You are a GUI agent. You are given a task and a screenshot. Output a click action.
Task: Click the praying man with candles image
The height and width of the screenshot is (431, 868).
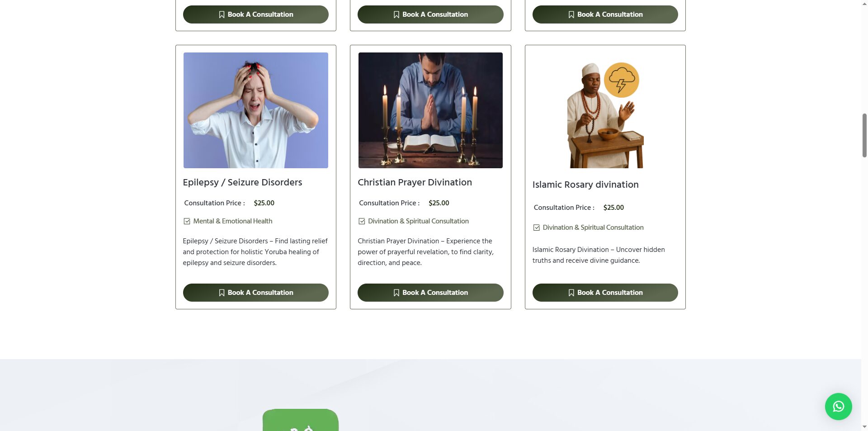click(430, 110)
